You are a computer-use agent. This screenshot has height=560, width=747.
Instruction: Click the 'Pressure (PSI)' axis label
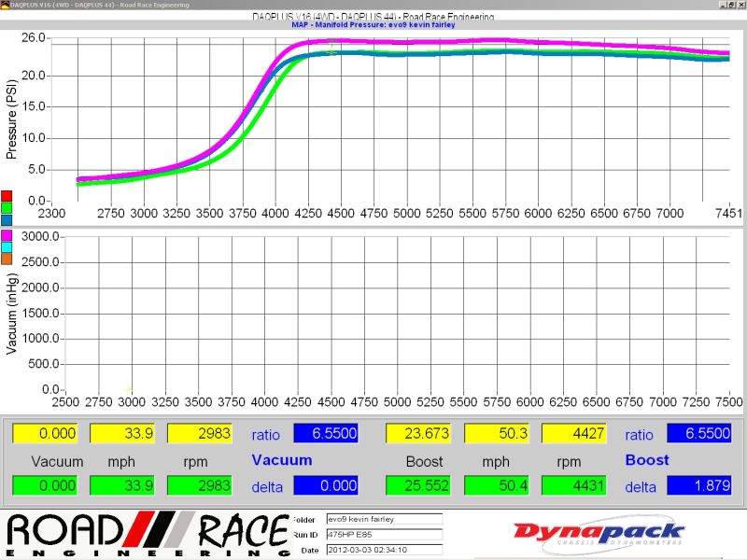(11, 119)
